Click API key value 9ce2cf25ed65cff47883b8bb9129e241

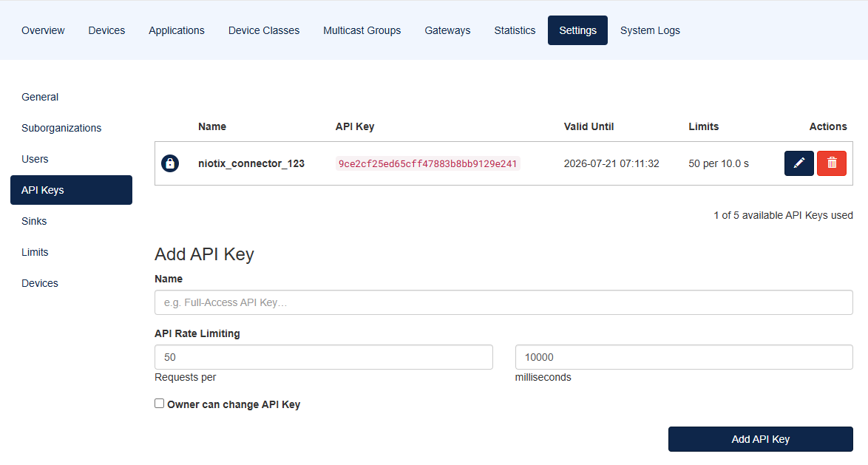tap(427, 164)
